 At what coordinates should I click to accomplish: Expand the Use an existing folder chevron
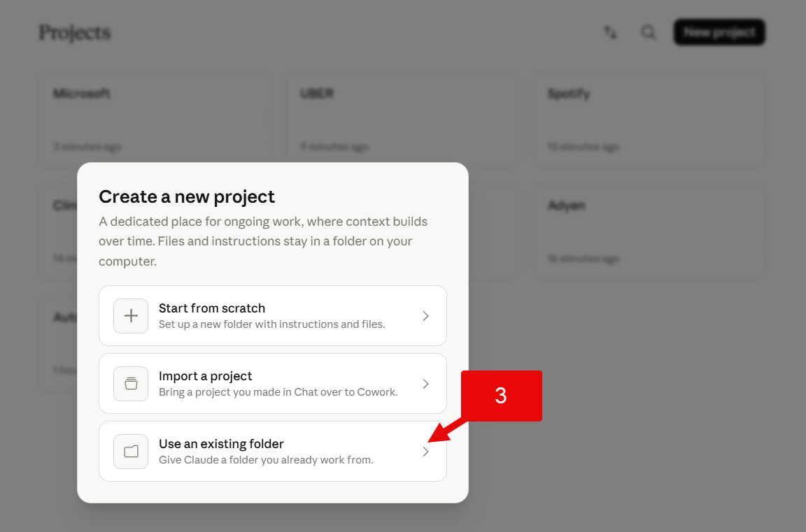click(425, 452)
